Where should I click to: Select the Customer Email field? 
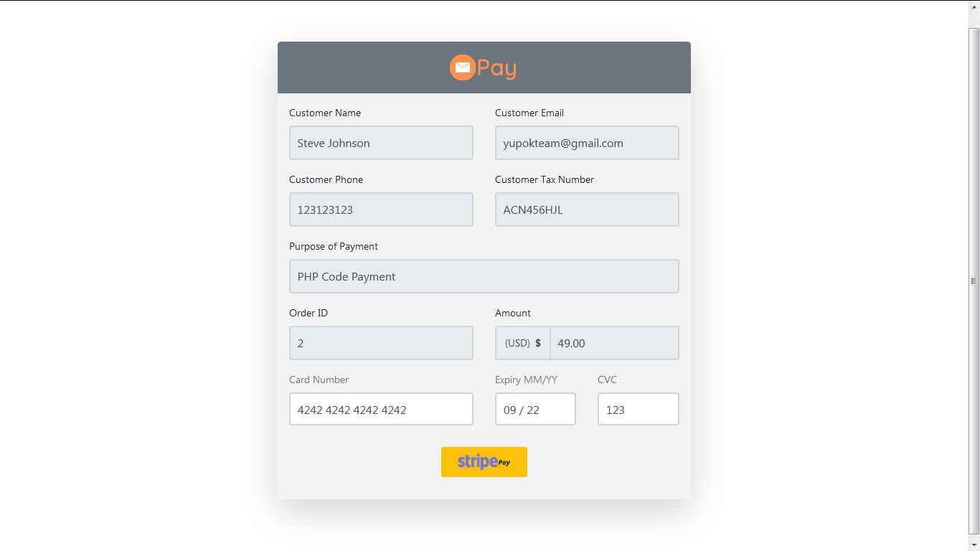[586, 143]
